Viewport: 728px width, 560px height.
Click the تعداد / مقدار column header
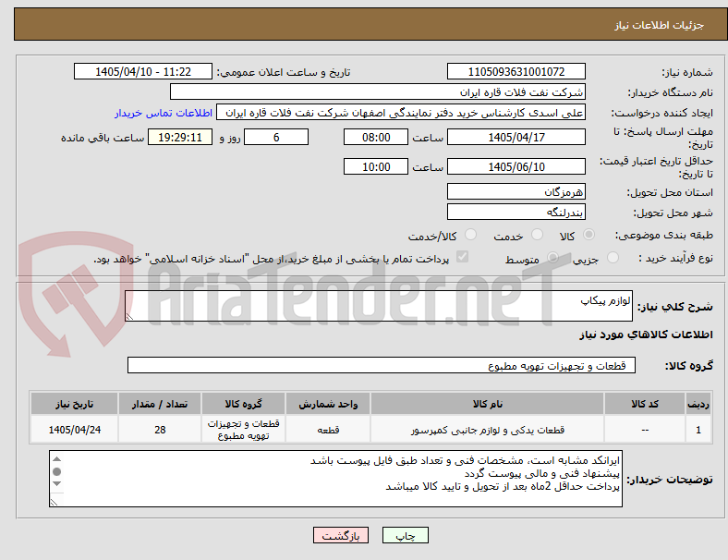point(160,404)
